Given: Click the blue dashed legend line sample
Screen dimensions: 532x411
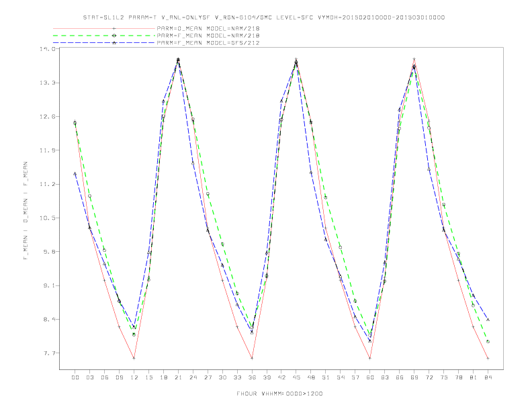Looking at the screenshot, I should 104,43.
